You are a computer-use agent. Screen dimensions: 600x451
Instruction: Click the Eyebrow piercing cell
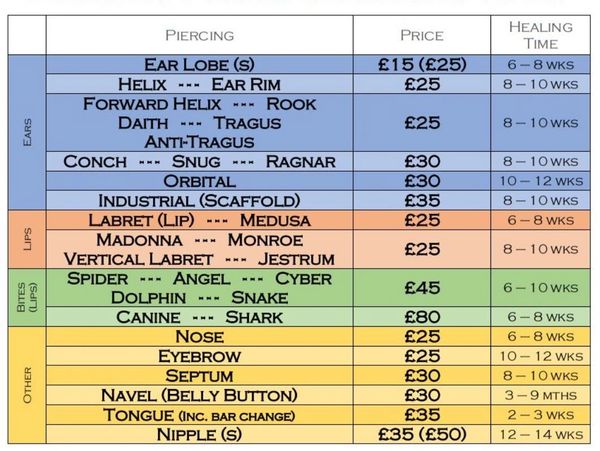(x=199, y=356)
